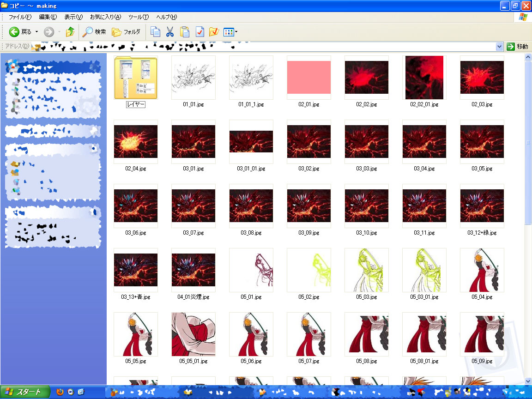Select thumbnail 05_05_01.jpg close-up
Screen dimensions: 532x399
coord(193,334)
